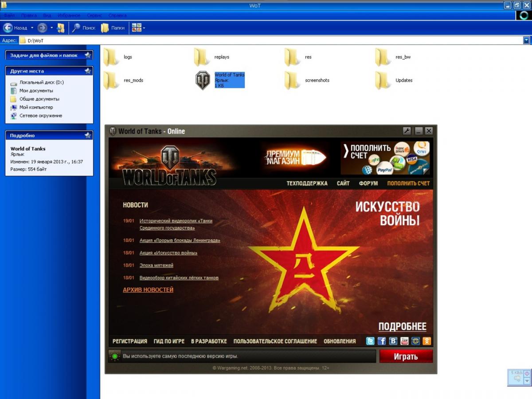Open the Правка menu

[x=29, y=16]
